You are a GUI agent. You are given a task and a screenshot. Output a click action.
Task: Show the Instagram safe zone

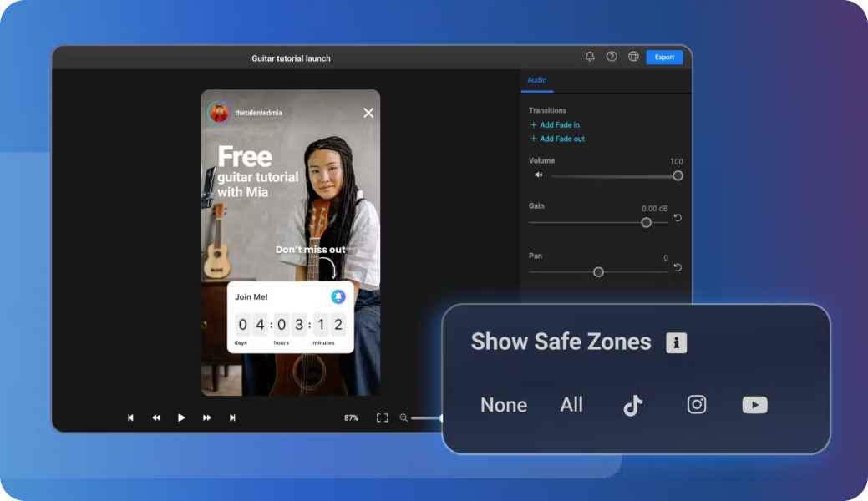pos(696,404)
